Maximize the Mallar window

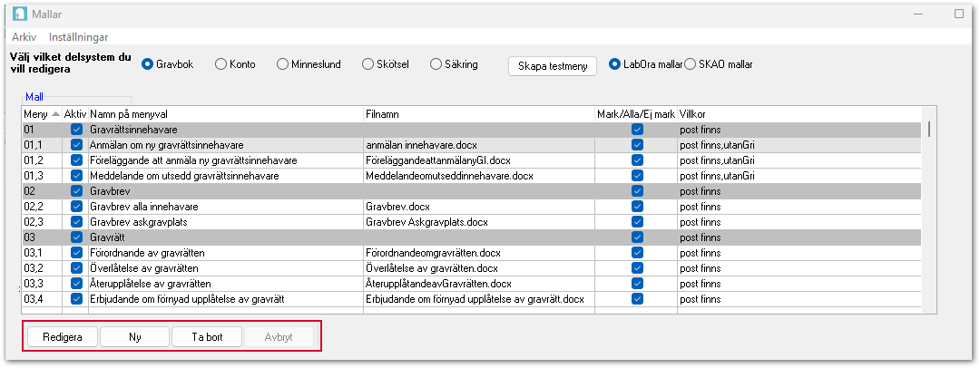[958, 15]
